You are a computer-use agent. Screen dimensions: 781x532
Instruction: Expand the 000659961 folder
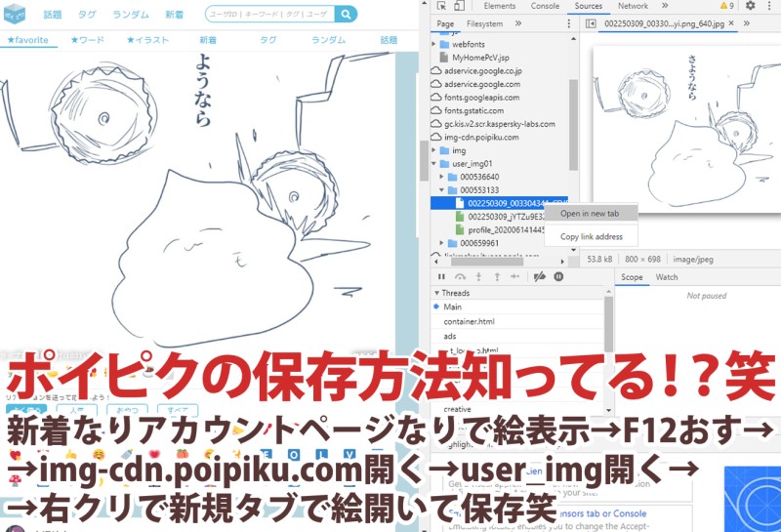point(442,243)
